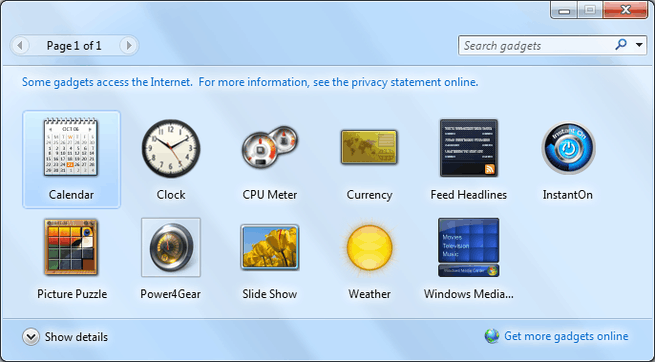This screenshot has height=362, width=656.
Task: Select the Picture Puzzle gadget icon
Action: pyautogui.click(x=71, y=247)
